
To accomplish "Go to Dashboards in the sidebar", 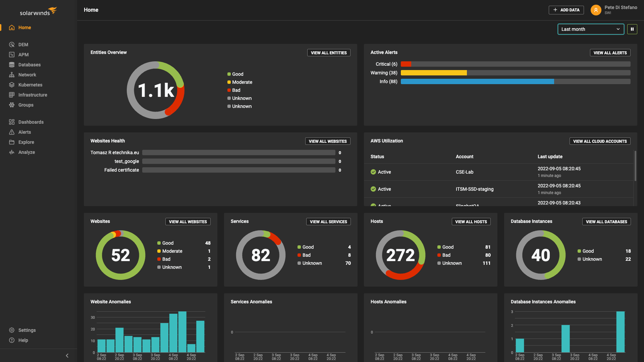I will 31,122.
